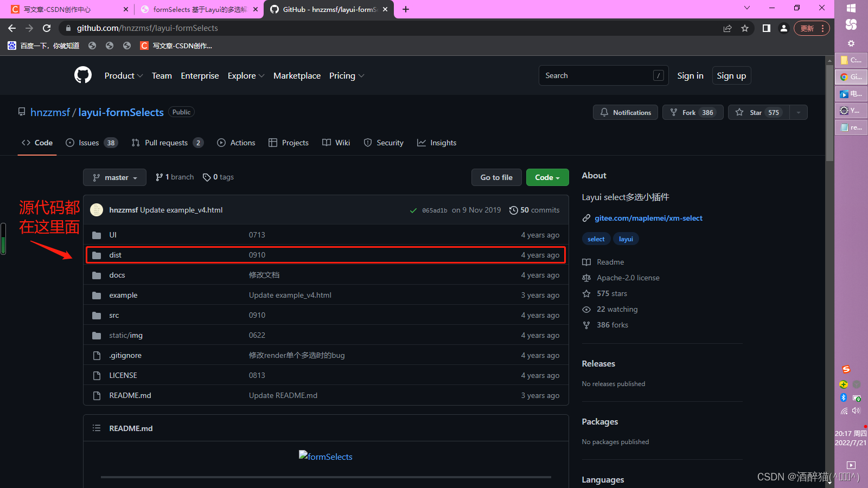This screenshot has height=488, width=868.
Task: Fork the repository with Fork button
Action: [x=692, y=112]
